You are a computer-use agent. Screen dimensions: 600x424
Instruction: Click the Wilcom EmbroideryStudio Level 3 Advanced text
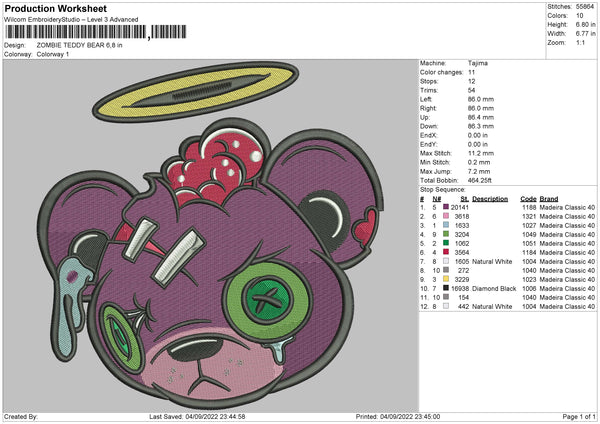pyautogui.click(x=71, y=20)
